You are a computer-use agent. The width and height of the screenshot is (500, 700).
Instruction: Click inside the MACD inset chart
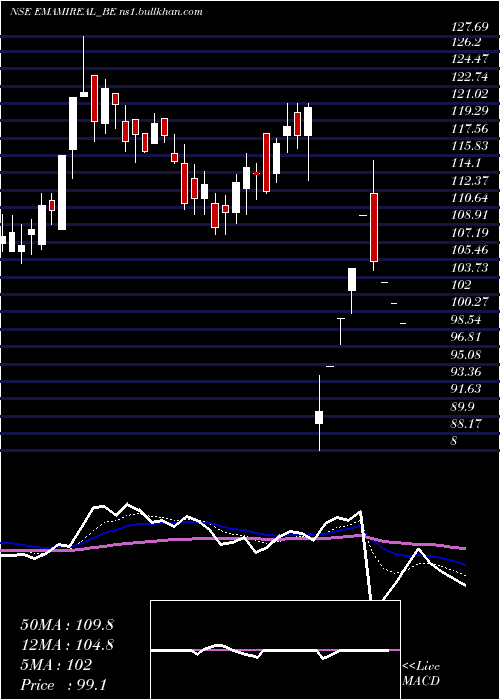pos(275,650)
